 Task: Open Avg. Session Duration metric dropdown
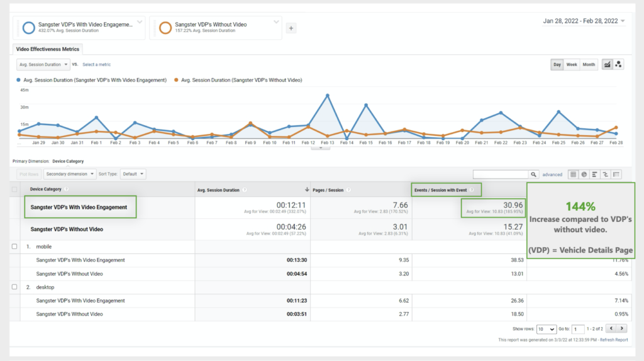coord(43,65)
